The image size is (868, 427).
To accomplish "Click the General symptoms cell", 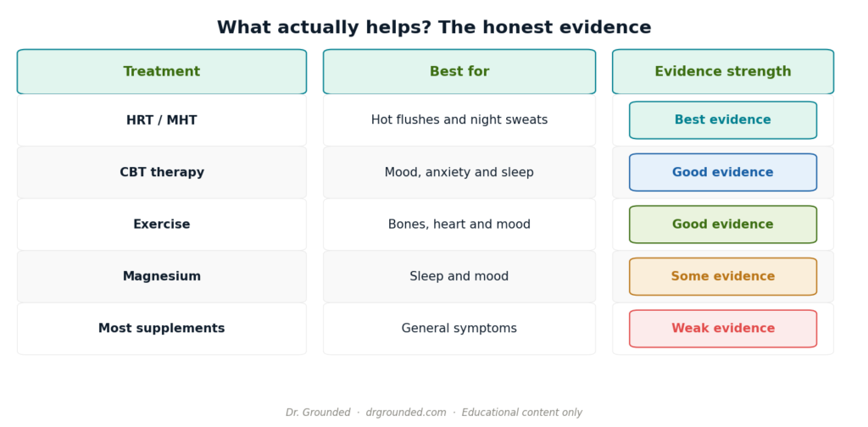I will pos(459,328).
